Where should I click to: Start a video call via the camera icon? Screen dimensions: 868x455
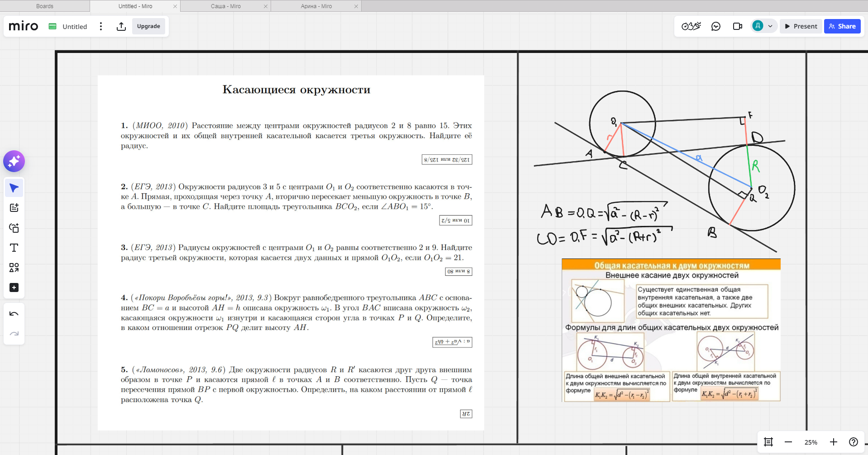point(737,26)
